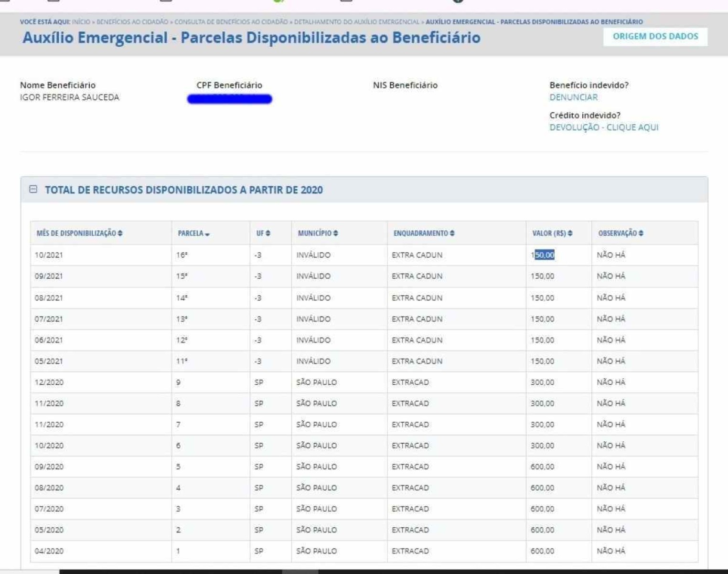Click the Denunciar link
This screenshot has height=574, width=728.
(573, 97)
